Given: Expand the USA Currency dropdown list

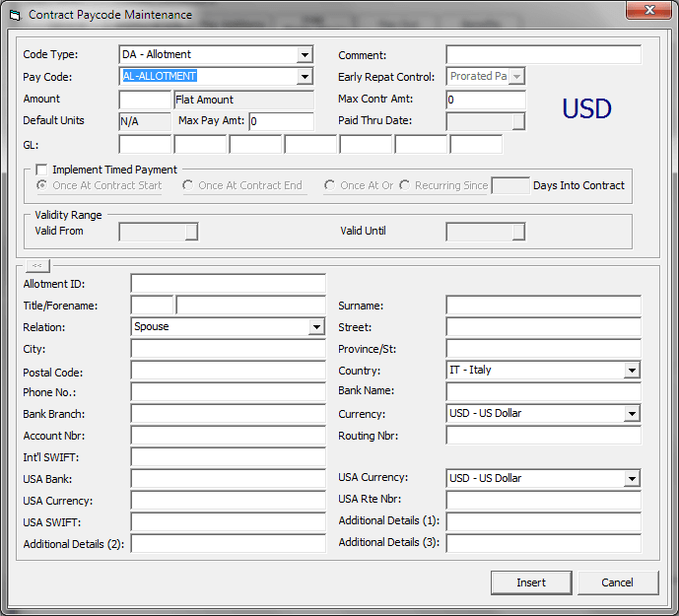Looking at the screenshot, I should pos(632,479).
